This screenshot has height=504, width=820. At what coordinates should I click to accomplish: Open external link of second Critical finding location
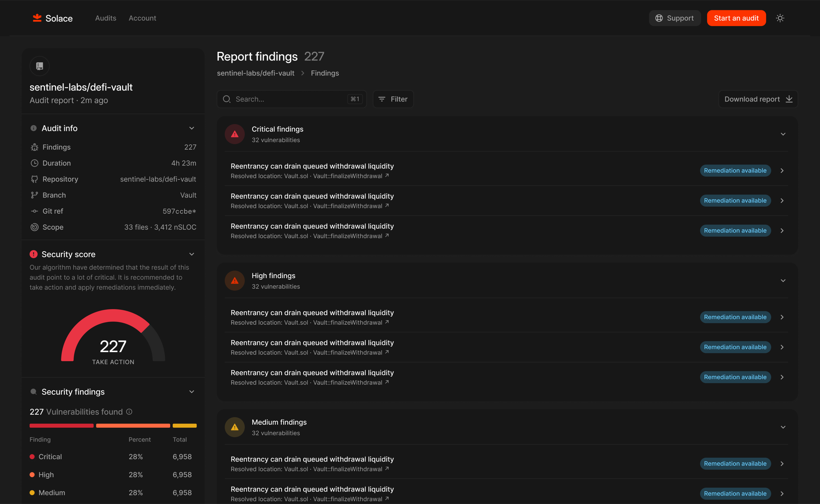pos(387,205)
